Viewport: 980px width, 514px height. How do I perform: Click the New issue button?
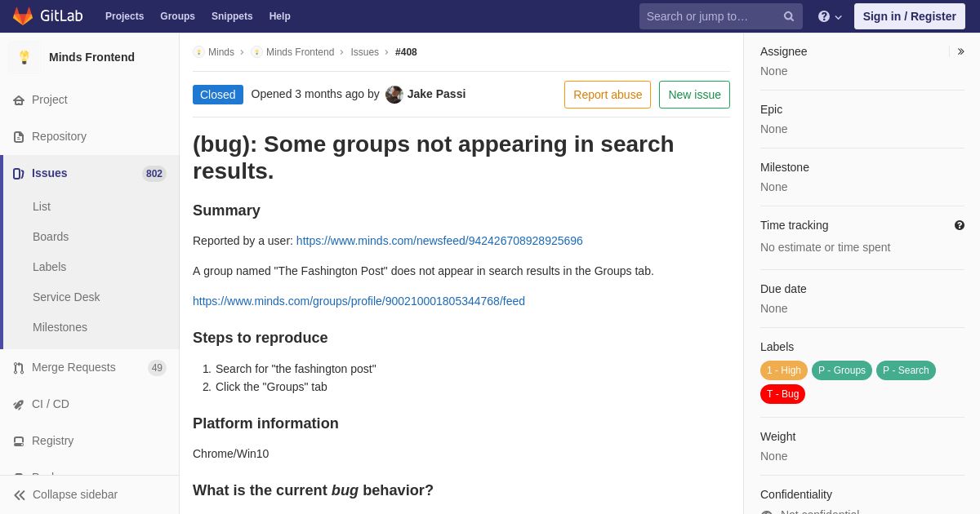(694, 95)
